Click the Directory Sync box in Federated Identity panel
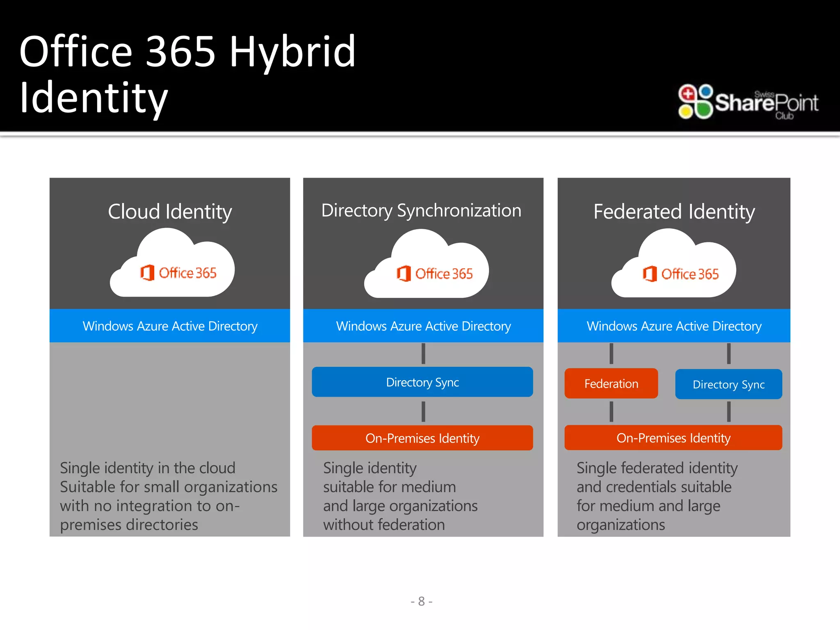Viewport: 840px width, 630px height. pos(729,384)
